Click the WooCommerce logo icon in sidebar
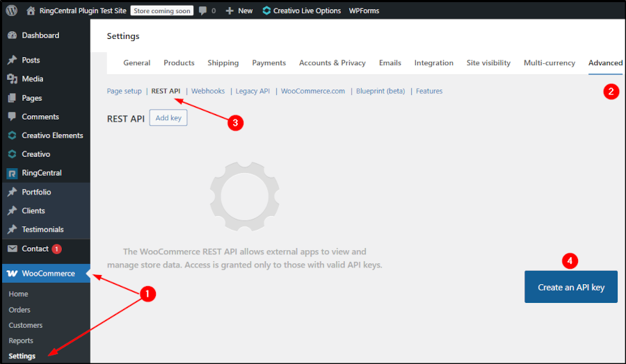 [x=12, y=274]
